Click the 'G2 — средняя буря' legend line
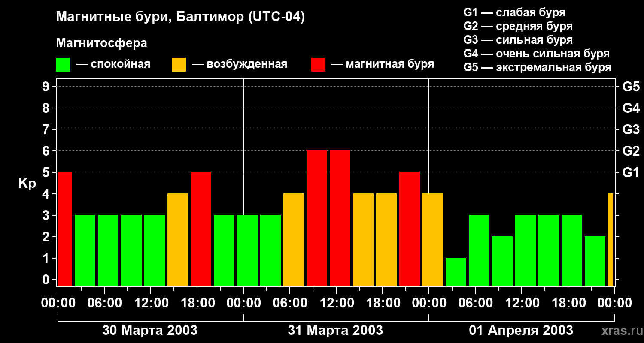Screen dimensions: 644x343 pyautogui.click(x=518, y=26)
